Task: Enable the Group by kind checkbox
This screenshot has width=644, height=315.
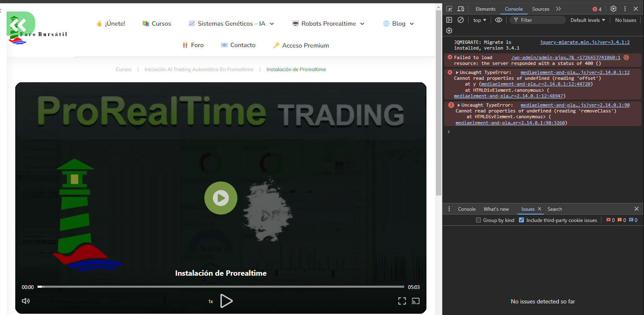Action: tap(478, 220)
